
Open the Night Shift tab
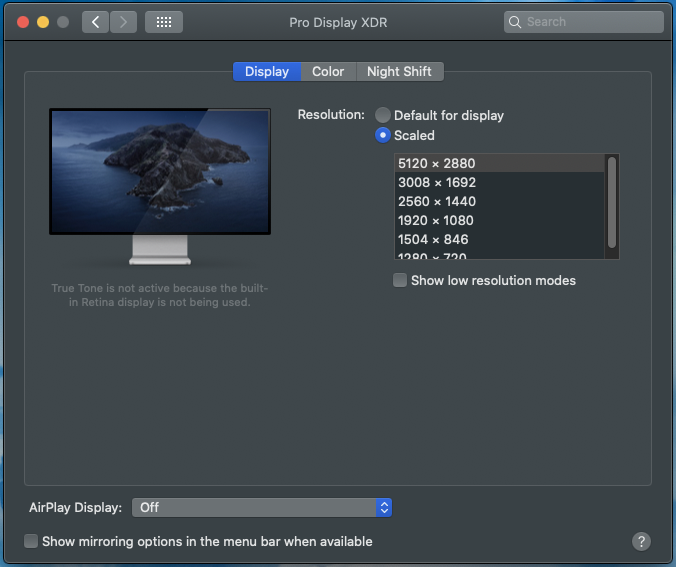[x=399, y=72]
